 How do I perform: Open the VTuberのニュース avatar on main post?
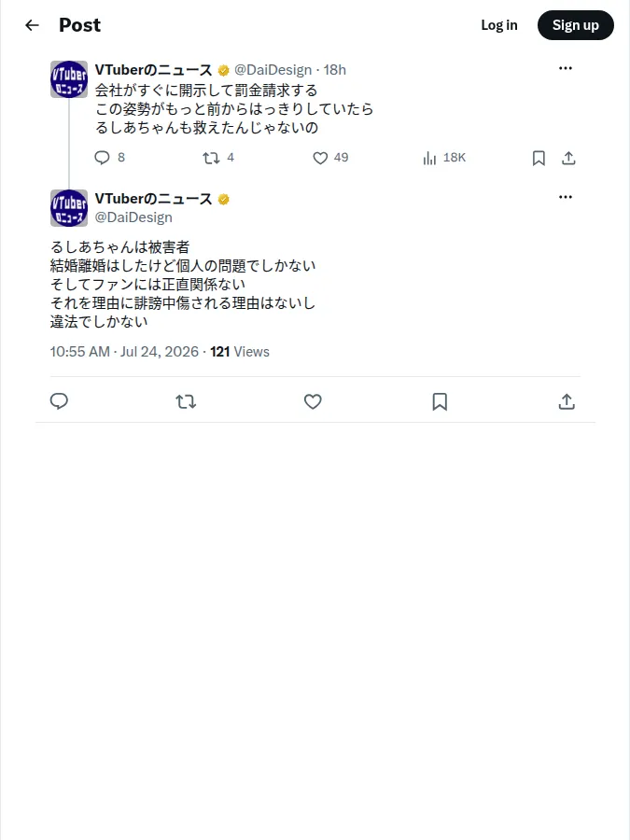[x=69, y=208]
